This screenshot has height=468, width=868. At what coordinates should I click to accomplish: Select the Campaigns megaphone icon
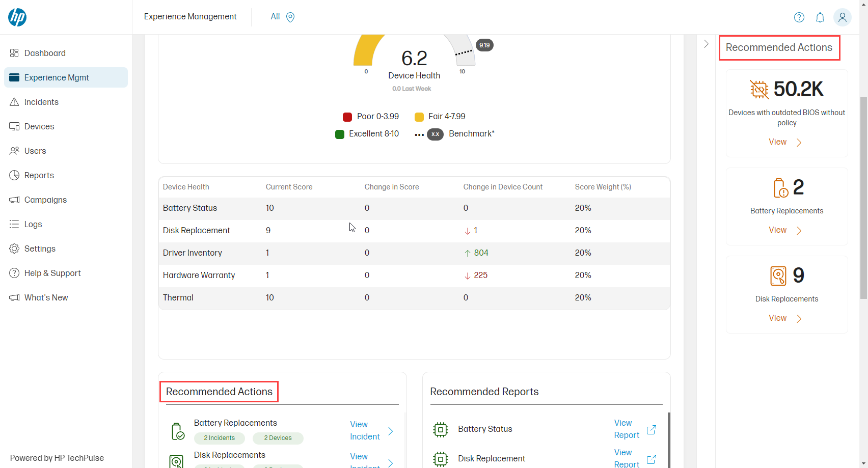(15, 200)
